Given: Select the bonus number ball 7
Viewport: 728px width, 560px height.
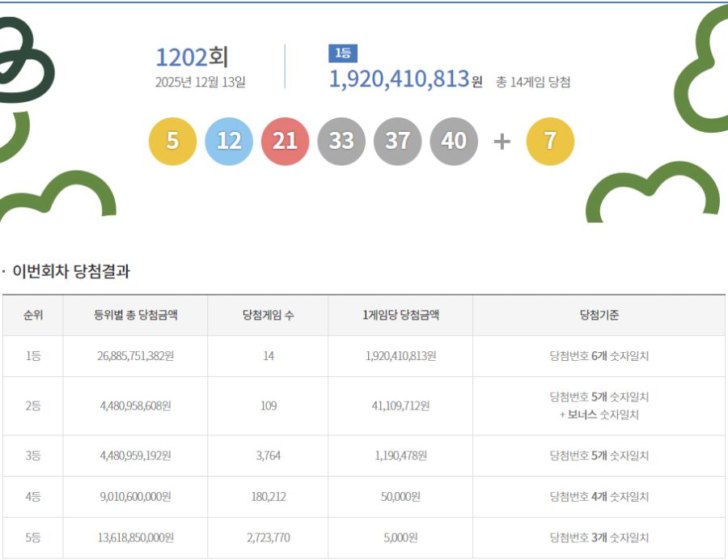Looking at the screenshot, I should coord(552,140).
